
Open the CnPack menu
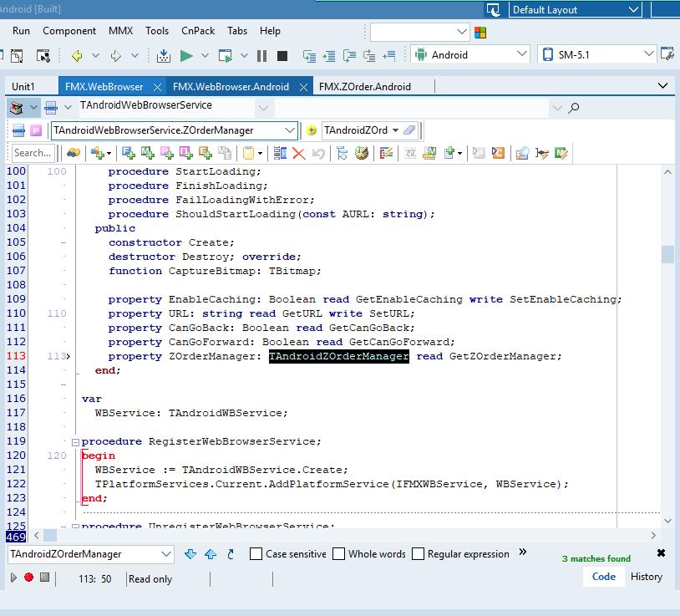click(198, 31)
